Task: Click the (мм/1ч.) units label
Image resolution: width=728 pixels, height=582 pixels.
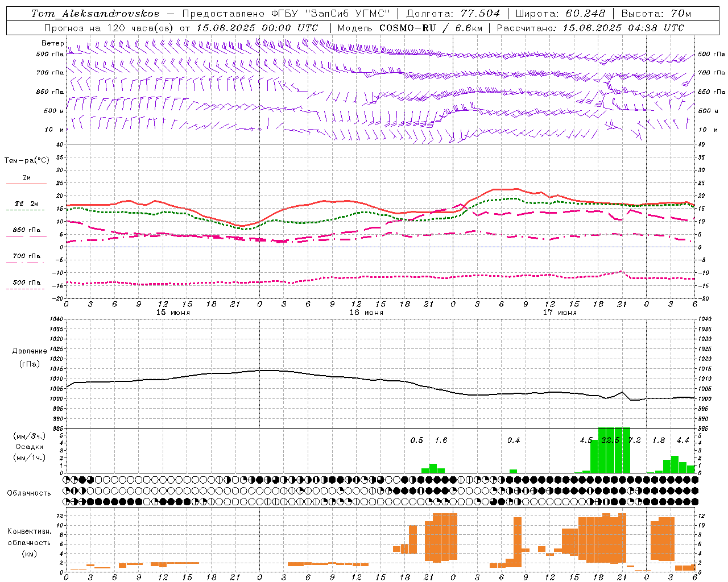Action: pos(30,458)
